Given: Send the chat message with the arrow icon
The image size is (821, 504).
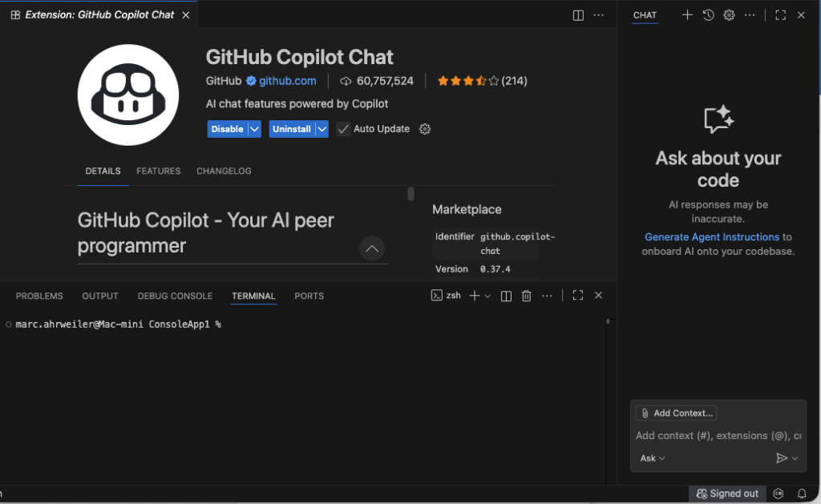Looking at the screenshot, I should click(782, 458).
